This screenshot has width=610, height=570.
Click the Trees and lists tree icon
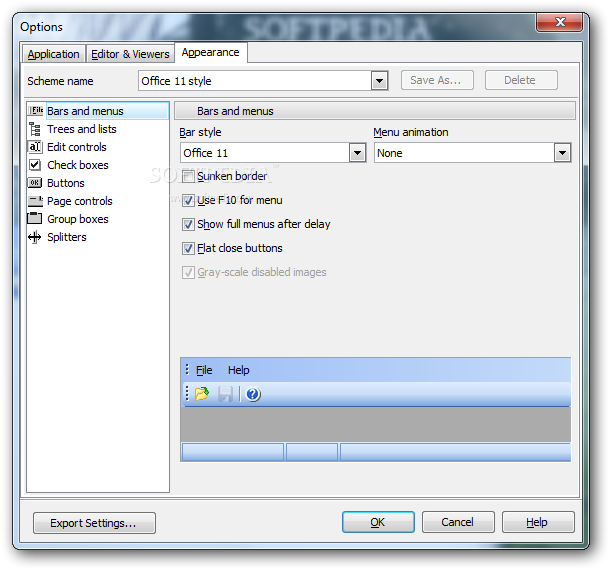35,129
